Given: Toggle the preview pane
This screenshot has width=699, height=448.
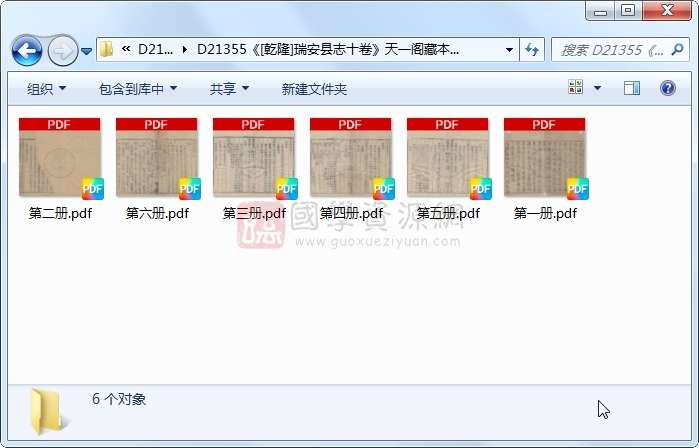Looking at the screenshot, I should click(632, 88).
